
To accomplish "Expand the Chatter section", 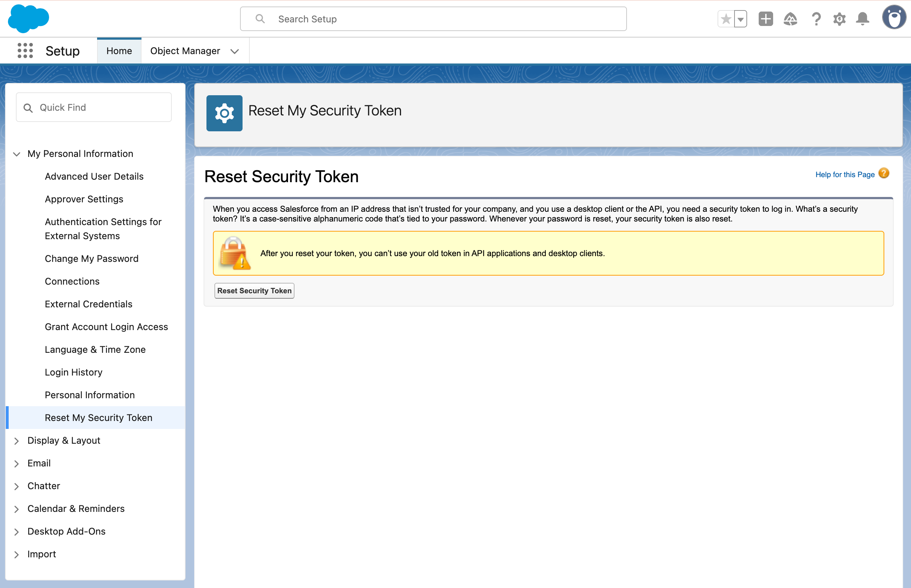I will click(17, 486).
